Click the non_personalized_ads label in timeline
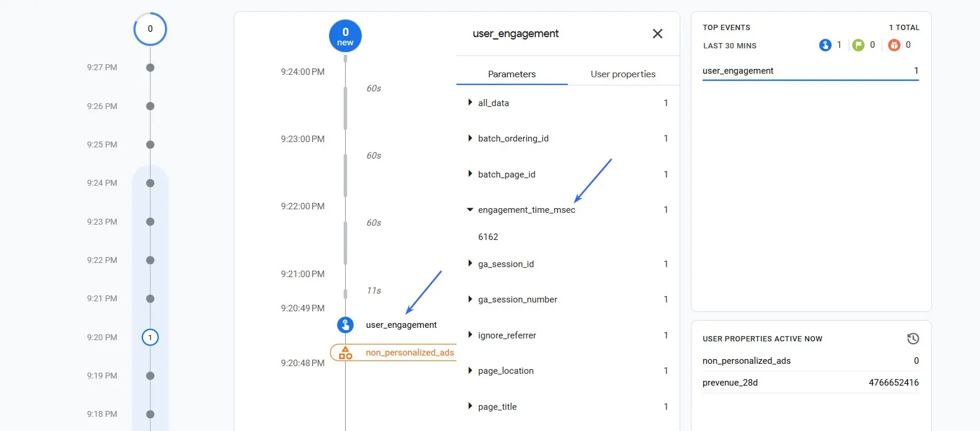Image resolution: width=980 pixels, height=431 pixels. [x=410, y=353]
